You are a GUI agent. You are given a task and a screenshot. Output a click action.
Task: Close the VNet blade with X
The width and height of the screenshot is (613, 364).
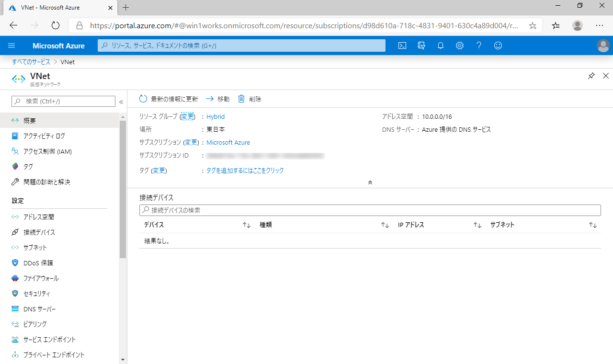click(x=605, y=76)
